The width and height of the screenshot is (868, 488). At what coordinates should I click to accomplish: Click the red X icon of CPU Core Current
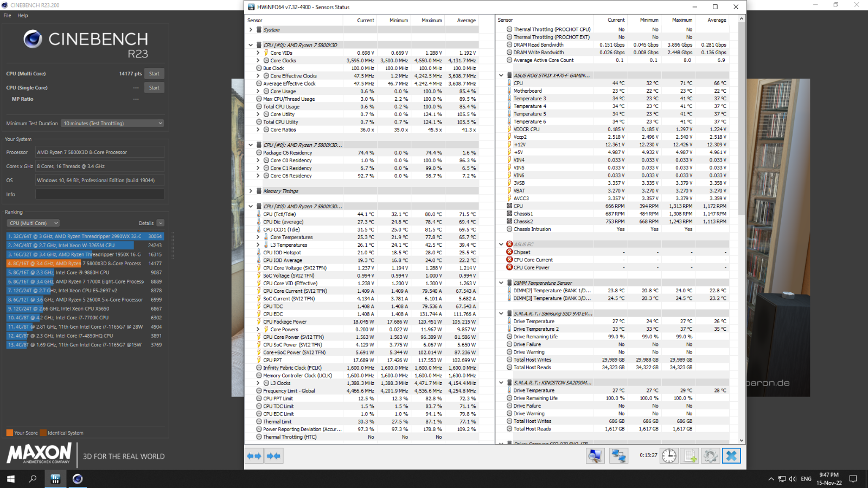click(509, 260)
